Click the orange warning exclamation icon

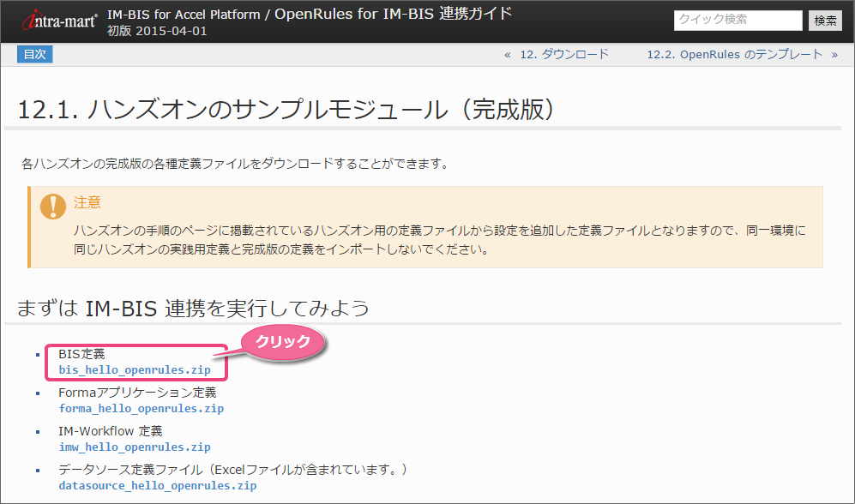53,207
